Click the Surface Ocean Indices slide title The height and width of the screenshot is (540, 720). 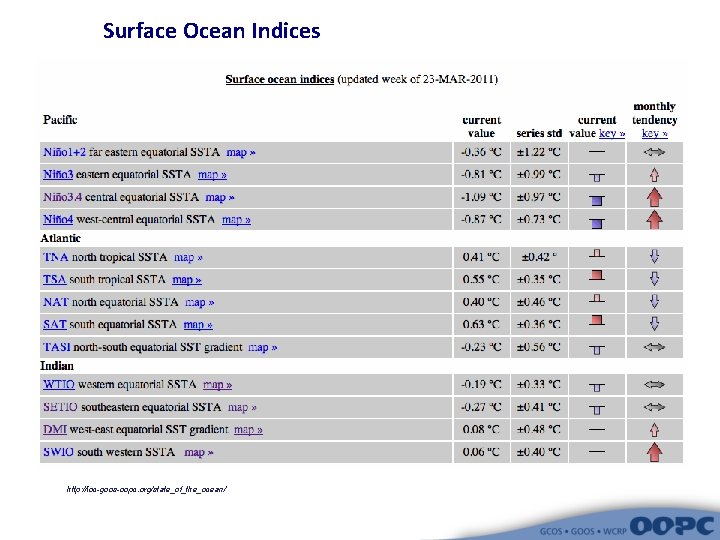212,31
